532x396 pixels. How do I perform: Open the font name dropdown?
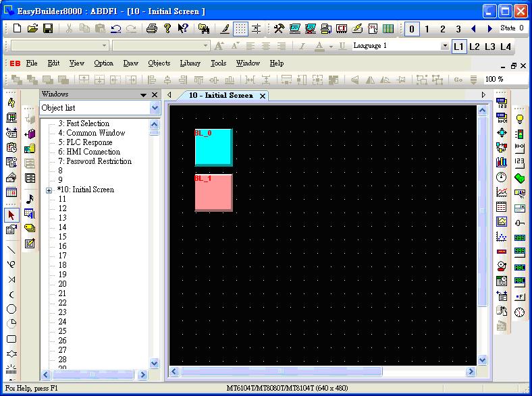point(104,45)
